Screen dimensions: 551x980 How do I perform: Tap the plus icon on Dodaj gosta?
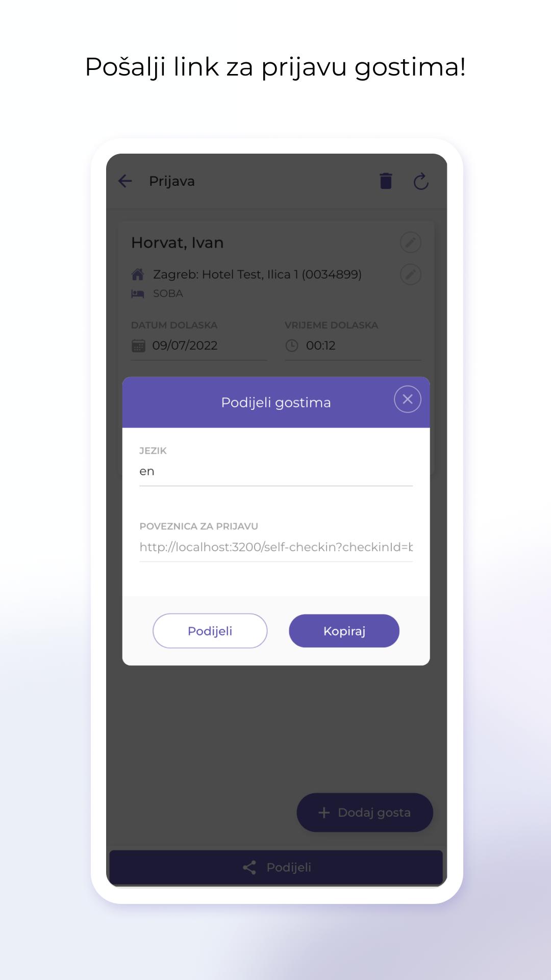324,813
